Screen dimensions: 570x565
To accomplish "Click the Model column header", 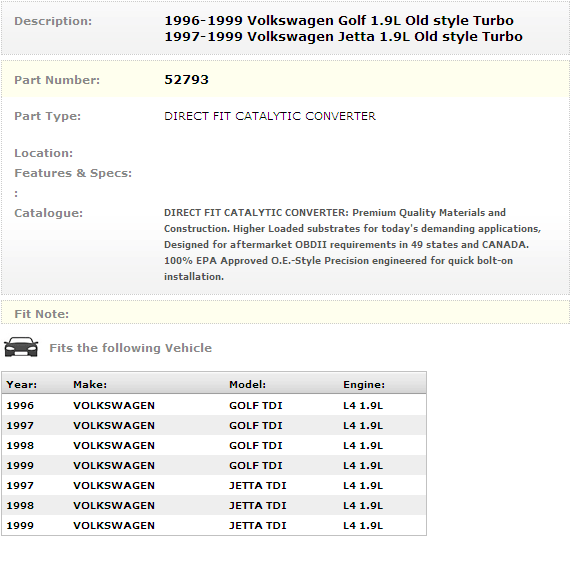I will (248, 384).
